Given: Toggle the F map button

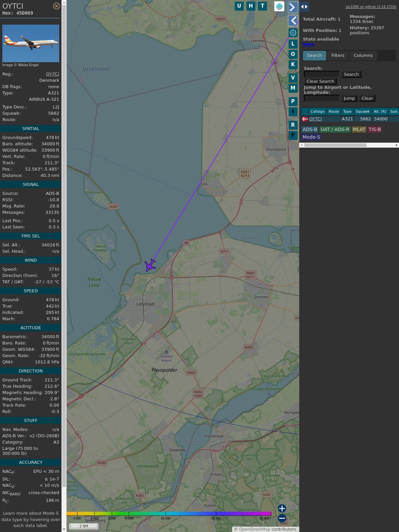Looking at the screenshot, I should (x=293, y=135).
